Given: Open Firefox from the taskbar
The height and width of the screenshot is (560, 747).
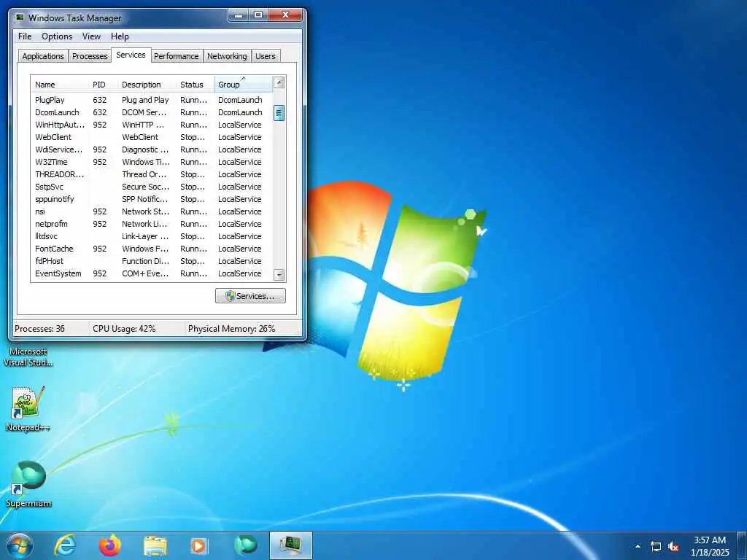Looking at the screenshot, I should pyautogui.click(x=110, y=545).
